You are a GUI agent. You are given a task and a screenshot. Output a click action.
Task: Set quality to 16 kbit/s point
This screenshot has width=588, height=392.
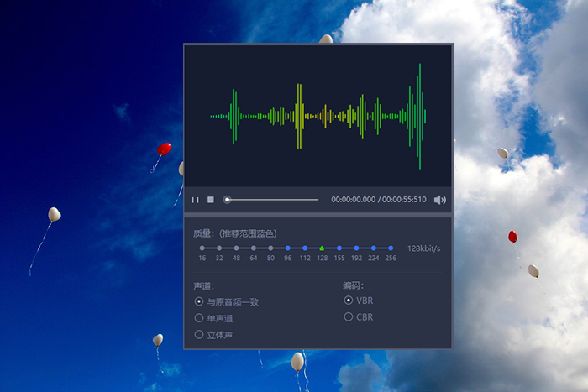pyautogui.click(x=202, y=248)
